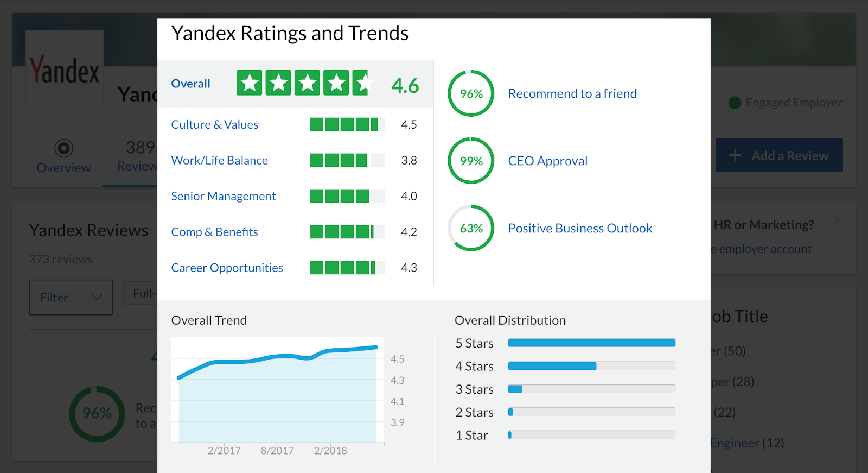Click the 3 Stars distribution bar

[591, 389]
